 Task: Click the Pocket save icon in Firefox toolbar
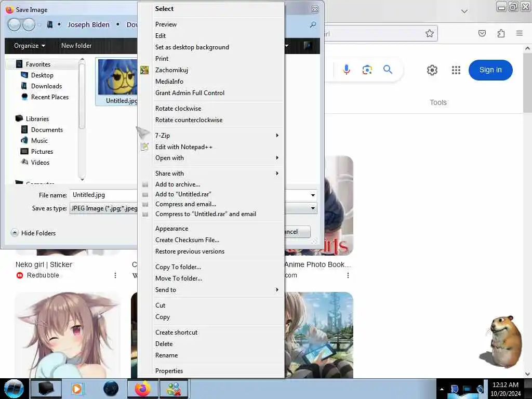click(482, 33)
